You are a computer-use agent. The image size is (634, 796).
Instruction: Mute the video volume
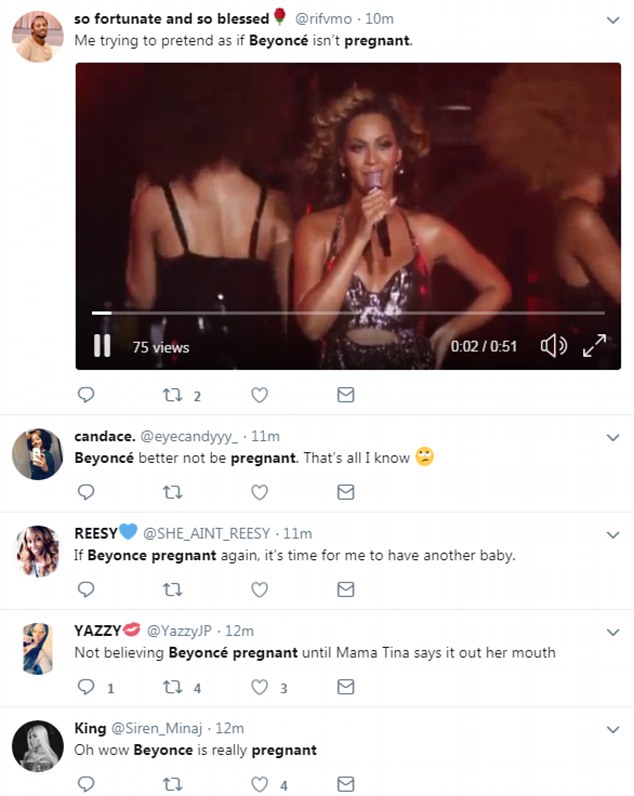coord(552,346)
